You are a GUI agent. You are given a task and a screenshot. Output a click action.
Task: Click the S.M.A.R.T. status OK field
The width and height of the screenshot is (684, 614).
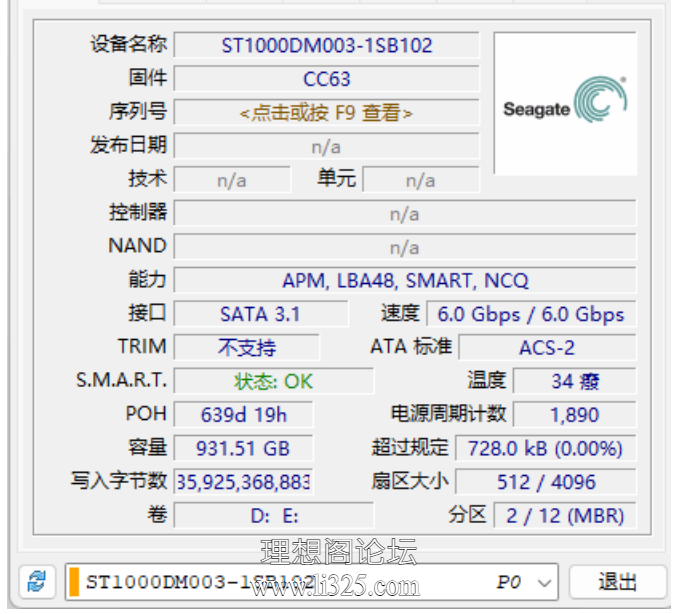(x=273, y=381)
